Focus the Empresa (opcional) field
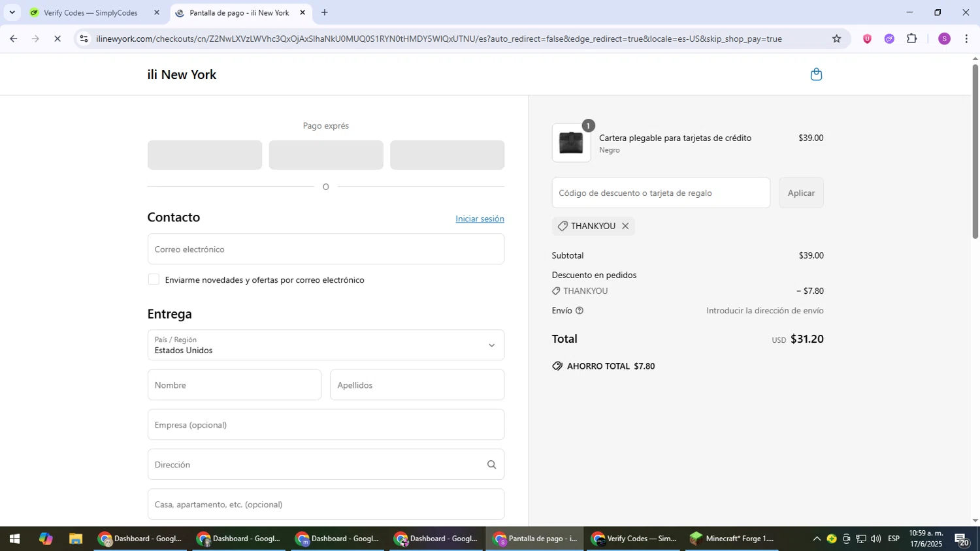The image size is (980, 551). click(326, 425)
